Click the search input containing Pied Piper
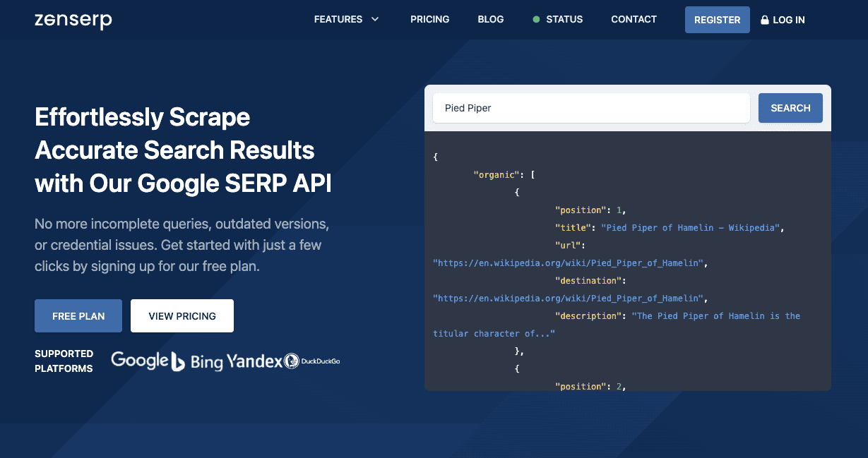Image resolution: width=868 pixels, height=458 pixels. click(591, 107)
